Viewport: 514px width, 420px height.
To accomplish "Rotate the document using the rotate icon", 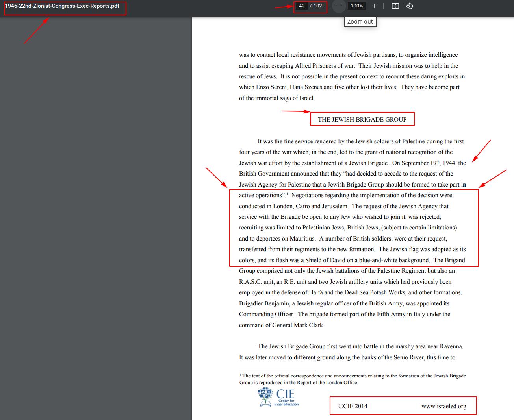I will [410, 6].
